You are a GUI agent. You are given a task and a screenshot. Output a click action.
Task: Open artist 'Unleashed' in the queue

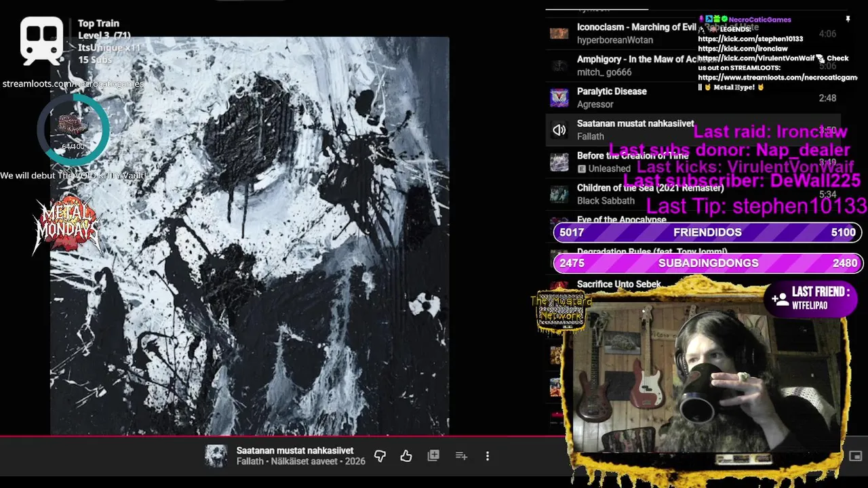[x=609, y=169]
